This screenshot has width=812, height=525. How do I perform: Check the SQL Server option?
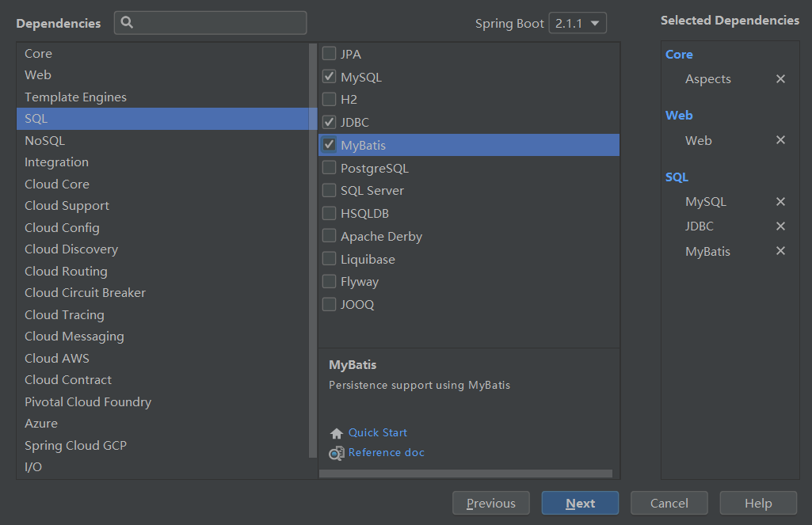[x=329, y=190]
